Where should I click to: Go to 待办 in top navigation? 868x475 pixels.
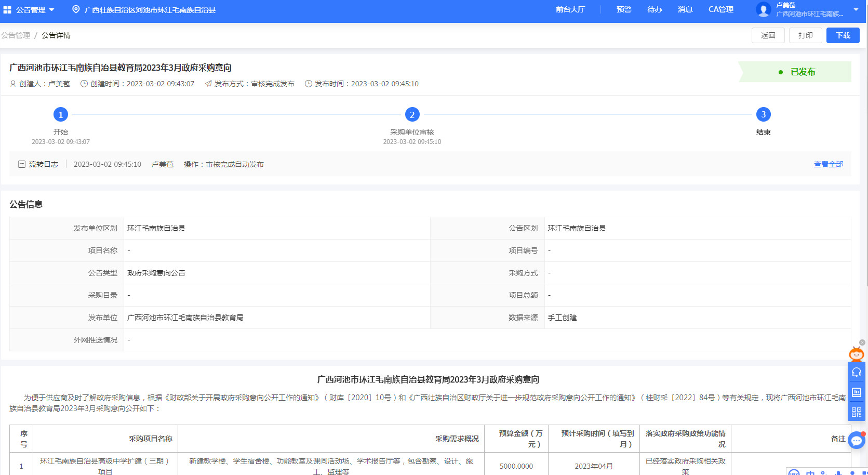tap(654, 9)
